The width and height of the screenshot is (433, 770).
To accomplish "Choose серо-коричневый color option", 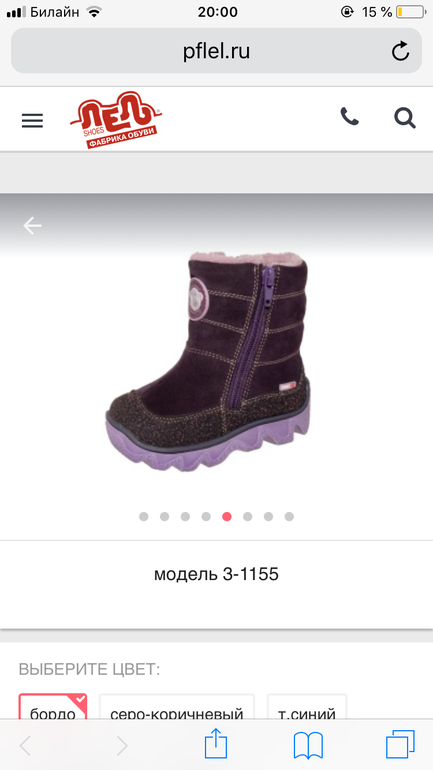I will coord(177,707).
